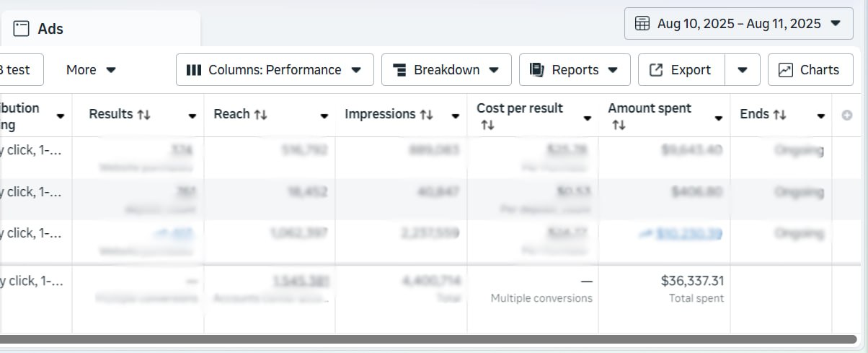The width and height of the screenshot is (868, 353).
Task: Change the Aug 10–11, 2025 date range
Action: [x=738, y=24]
